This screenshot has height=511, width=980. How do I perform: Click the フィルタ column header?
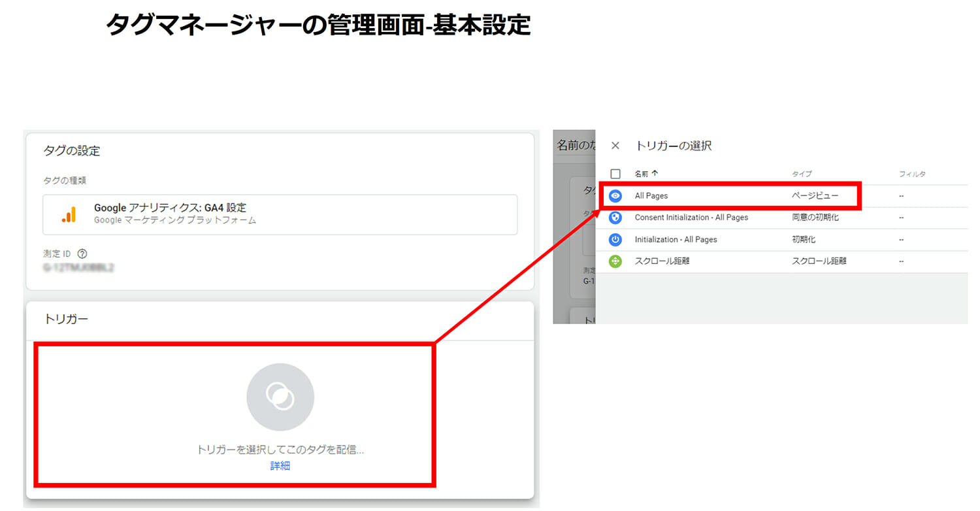912,174
